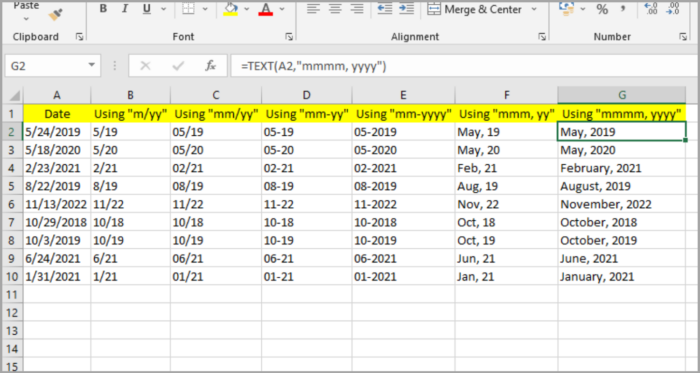The image size is (700, 373).
Task: Select column A header
Action: [x=57, y=95]
